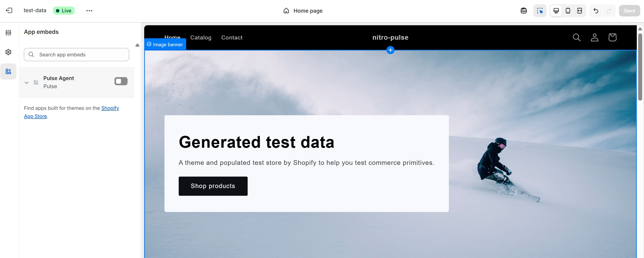Image resolution: width=644 pixels, height=258 pixels.
Task: Expand the Pulse Agent chevron
Action: coord(27,83)
